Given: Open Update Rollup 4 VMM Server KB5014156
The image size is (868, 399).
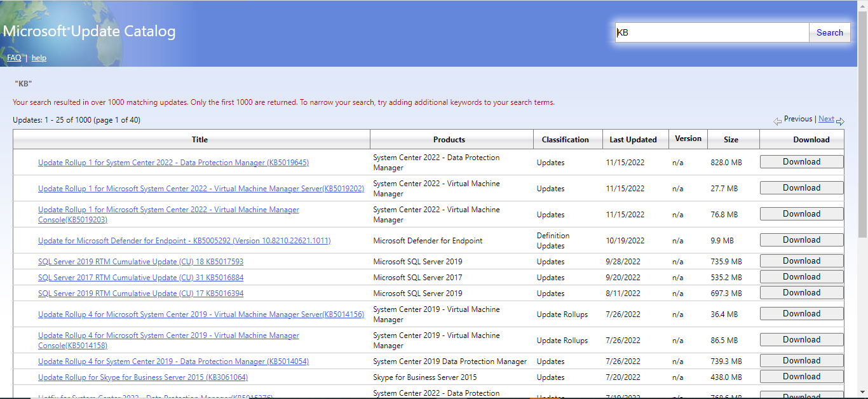Looking at the screenshot, I should point(201,314).
